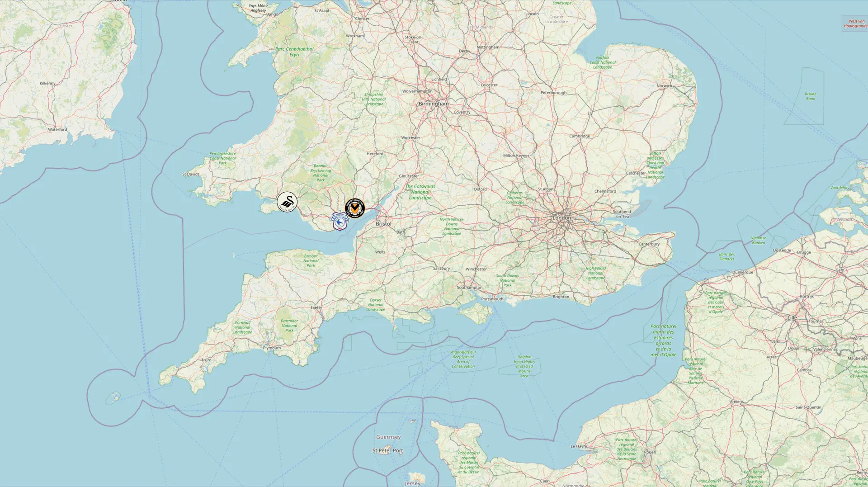Select the Oxford city label
This screenshot has height=487, width=868.
click(x=480, y=189)
